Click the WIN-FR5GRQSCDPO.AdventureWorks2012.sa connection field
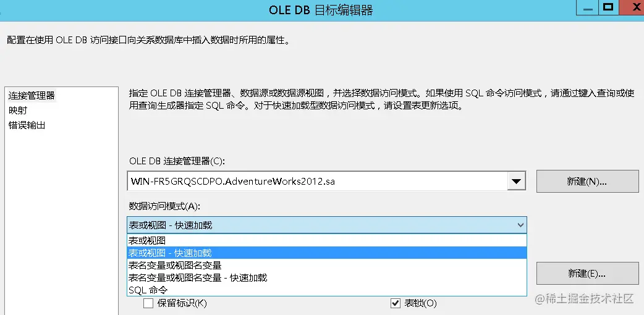This screenshot has width=644, height=315. pyautogui.click(x=317, y=181)
